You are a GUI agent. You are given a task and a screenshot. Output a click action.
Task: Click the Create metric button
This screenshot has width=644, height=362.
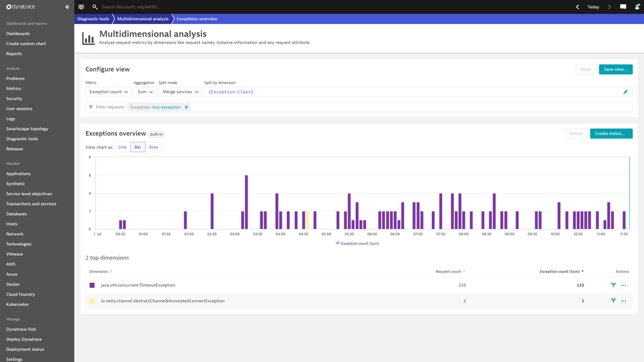click(x=611, y=133)
